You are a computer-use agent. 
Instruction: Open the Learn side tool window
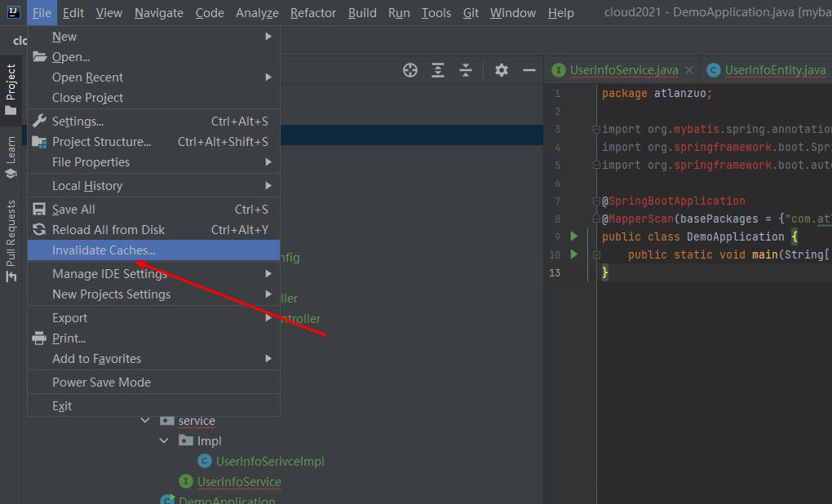11,157
